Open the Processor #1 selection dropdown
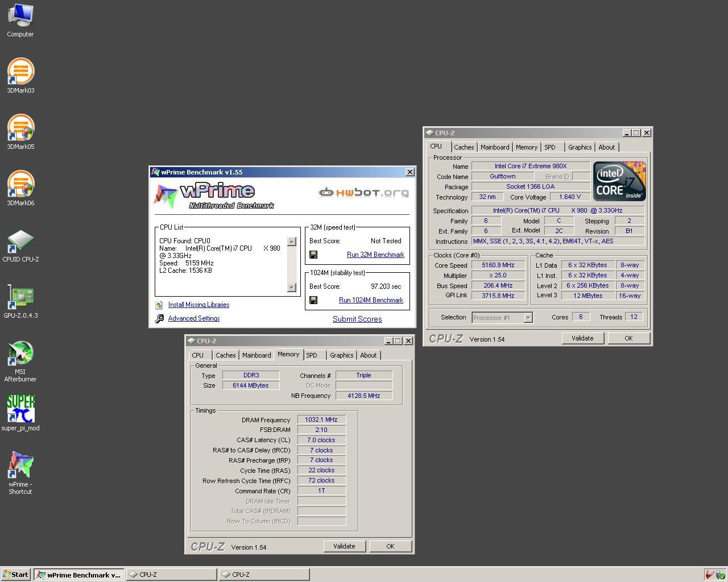This screenshot has height=582, width=728. point(502,318)
